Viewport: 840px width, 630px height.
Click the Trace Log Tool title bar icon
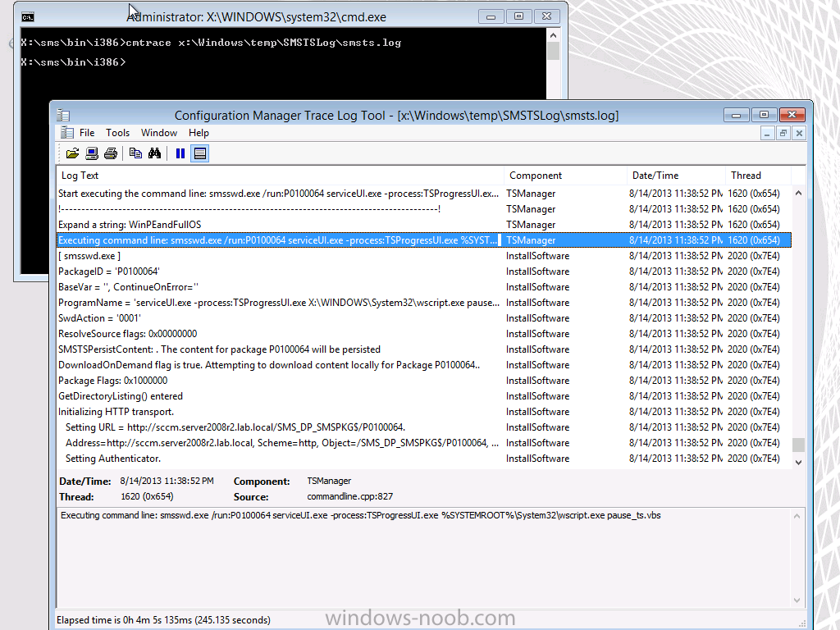click(x=64, y=115)
